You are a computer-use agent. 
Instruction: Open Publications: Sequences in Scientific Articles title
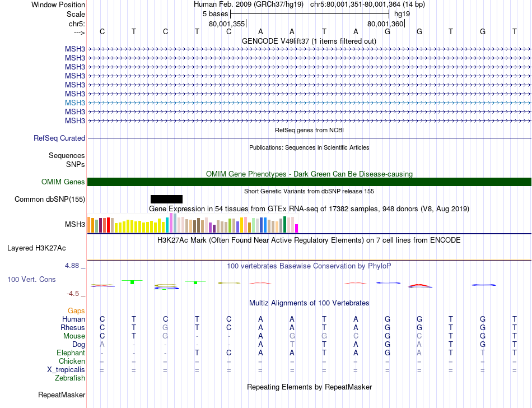309,147
